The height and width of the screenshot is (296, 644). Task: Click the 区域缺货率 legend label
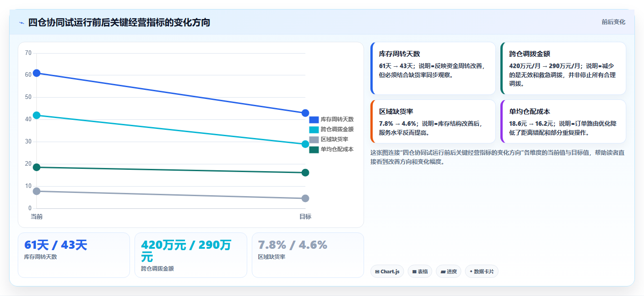pyautogui.click(x=334, y=139)
